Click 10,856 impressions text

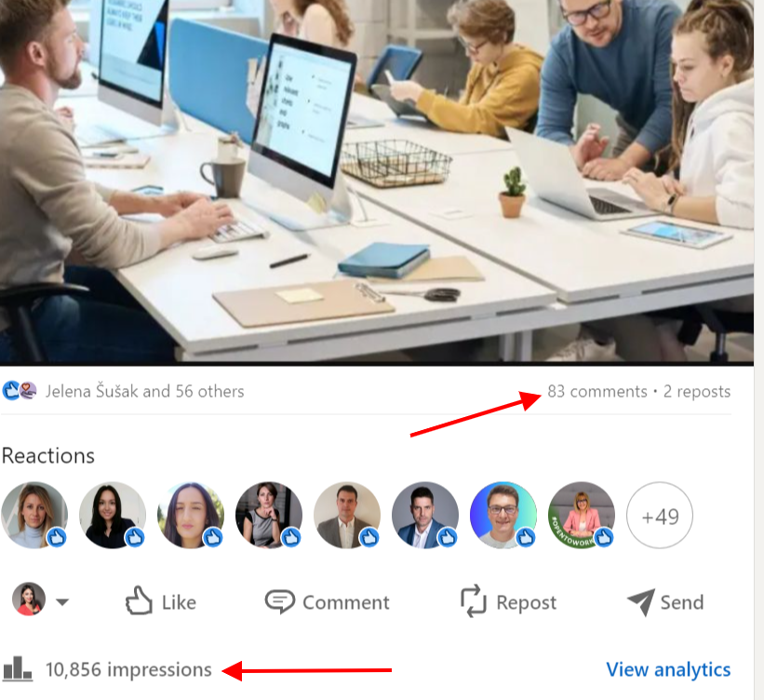pos(128,669)
